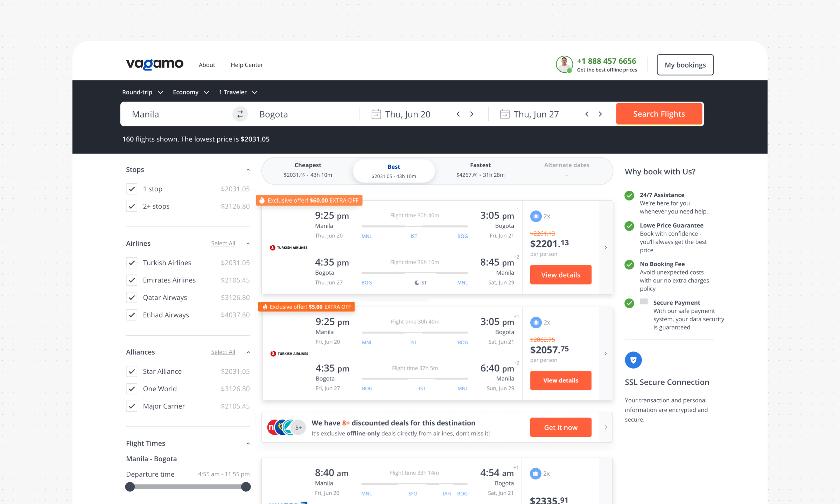Open the Help Center
Screen dimensions: 840x504
247,65
